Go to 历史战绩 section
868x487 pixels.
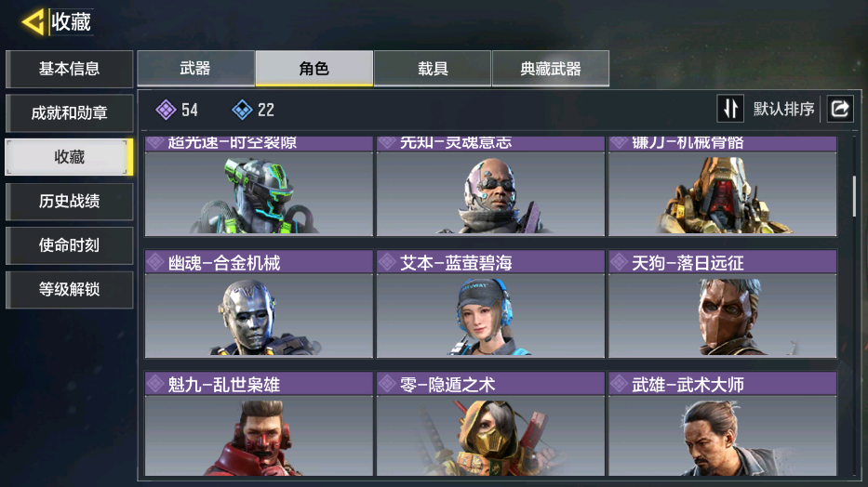pos(69,201)
